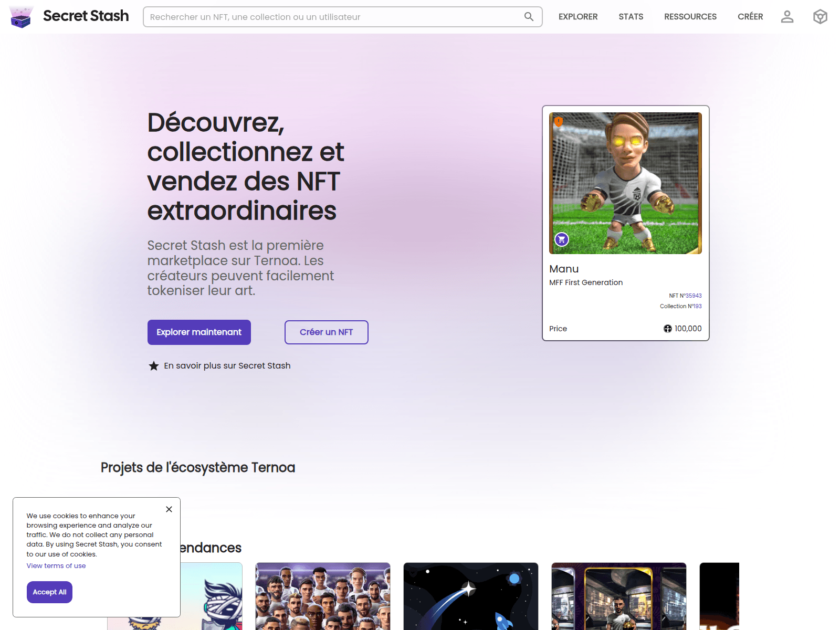
Task: Click the 100,000 price value
Action: click(688, 329)
